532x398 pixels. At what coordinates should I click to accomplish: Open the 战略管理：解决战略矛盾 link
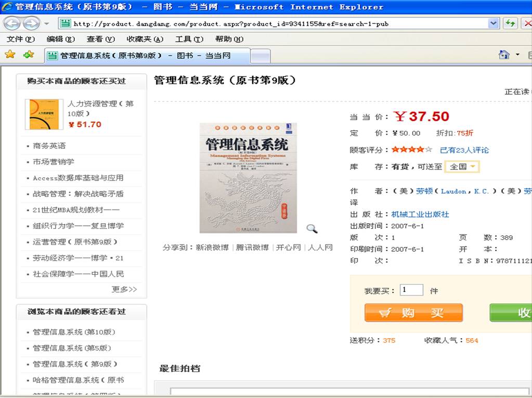(x=78, y=194)
